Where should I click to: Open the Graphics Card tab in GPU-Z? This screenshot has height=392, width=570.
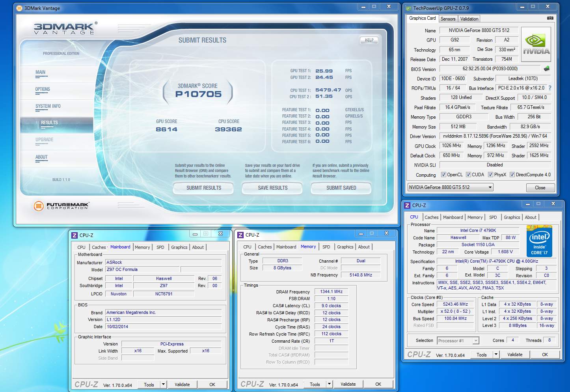click(x=422, y=18)
